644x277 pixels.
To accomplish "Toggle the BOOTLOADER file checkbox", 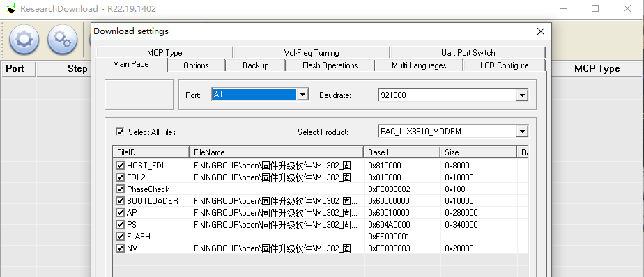I will pyautogui.click(x=120, y=201).
